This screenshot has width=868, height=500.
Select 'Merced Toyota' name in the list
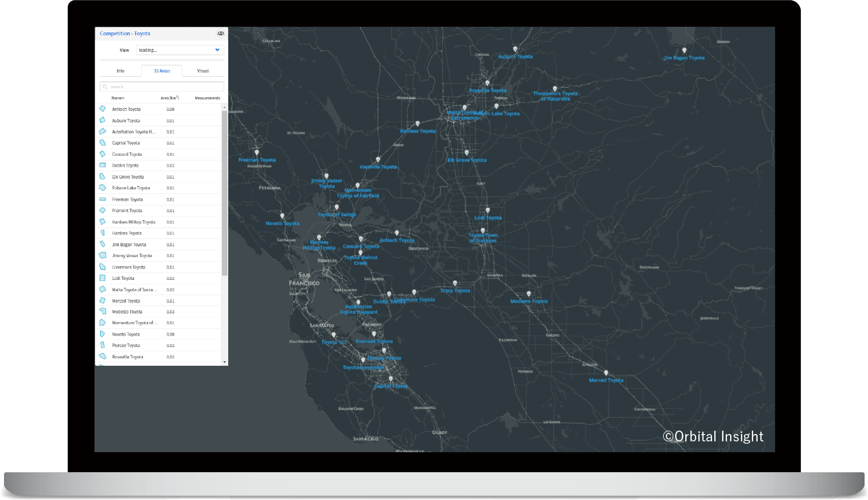126,301
